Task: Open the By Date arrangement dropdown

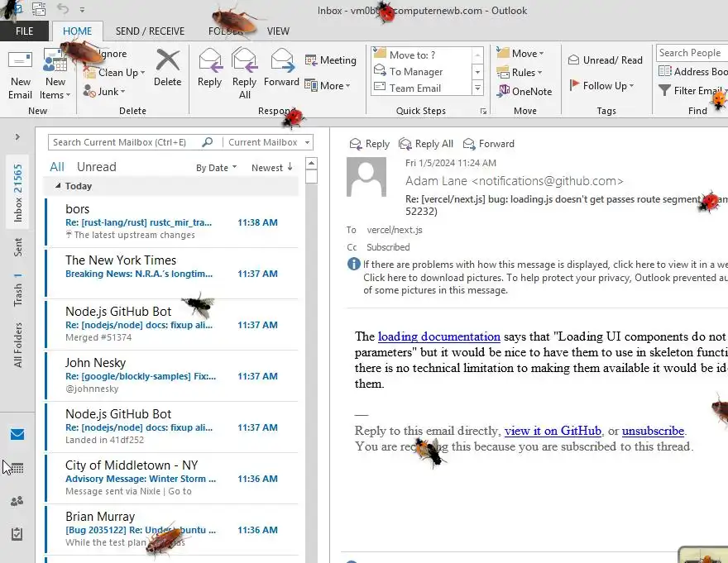Action: (x=216, y=168)
